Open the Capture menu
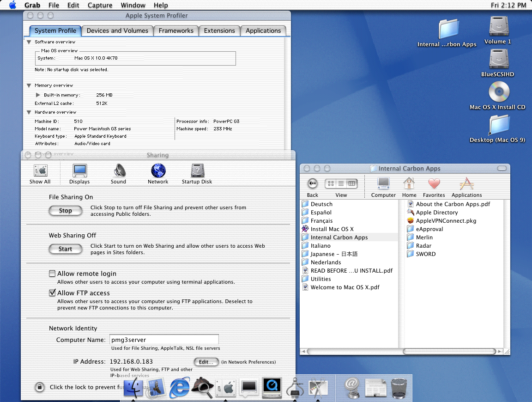This screenshot has width=532, height=402. coord(100,5)
